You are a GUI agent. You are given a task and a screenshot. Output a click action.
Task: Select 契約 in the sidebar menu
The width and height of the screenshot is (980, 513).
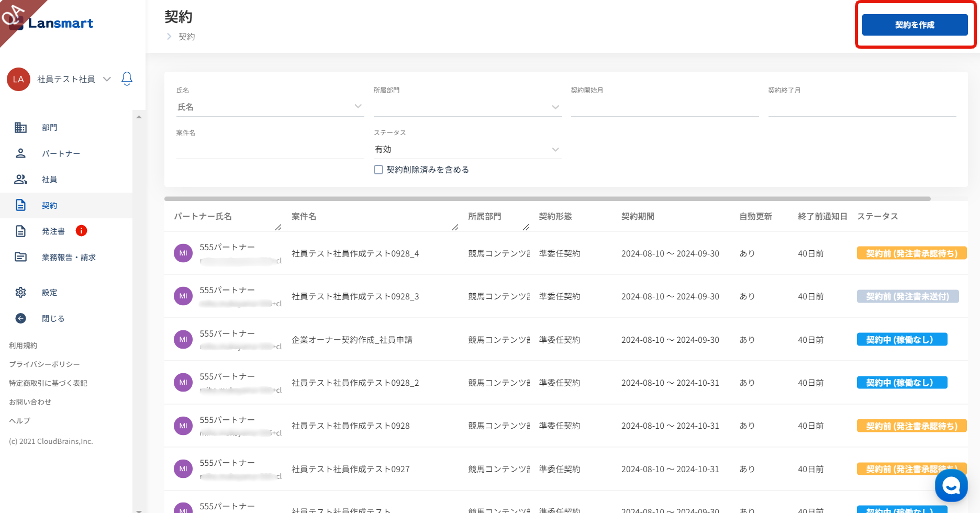click(x=50, y=205)
